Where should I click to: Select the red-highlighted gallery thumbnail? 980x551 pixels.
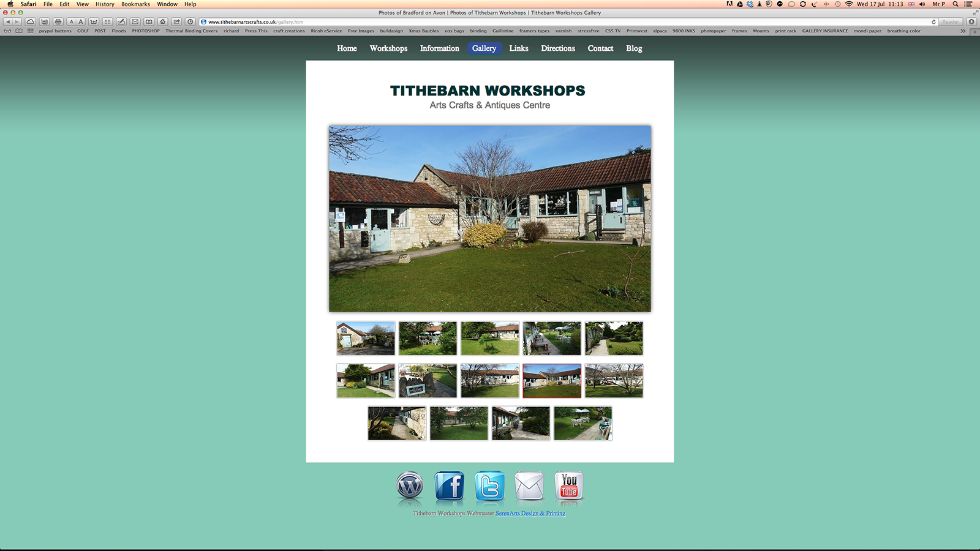coord(551,381)
